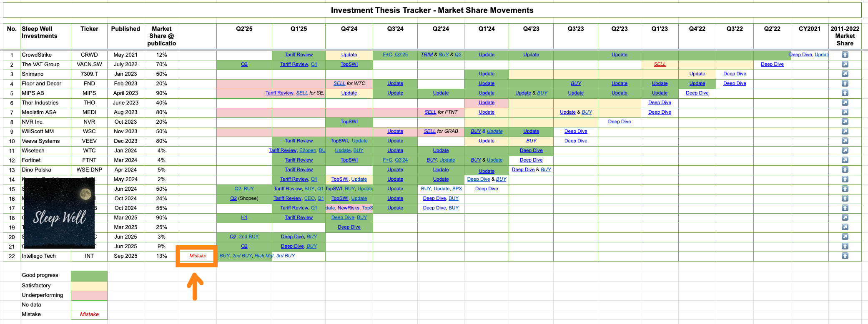Open Deep Dive link in The VAT Group row
This screenshot has height=324, width=868.
(772, 64)
